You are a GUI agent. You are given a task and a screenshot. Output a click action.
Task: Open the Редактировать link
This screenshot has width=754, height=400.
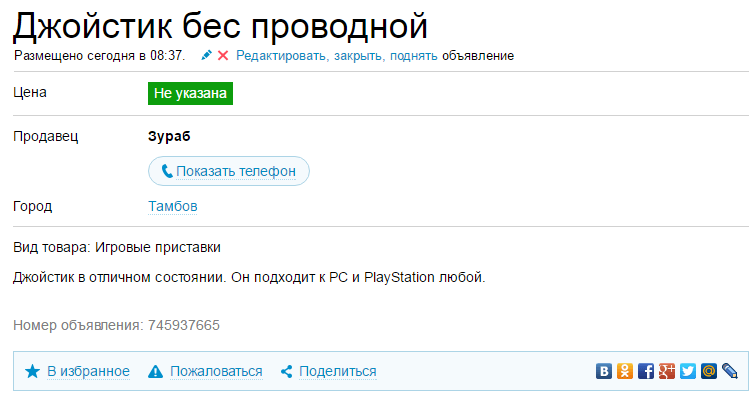(x=282, y=56)
